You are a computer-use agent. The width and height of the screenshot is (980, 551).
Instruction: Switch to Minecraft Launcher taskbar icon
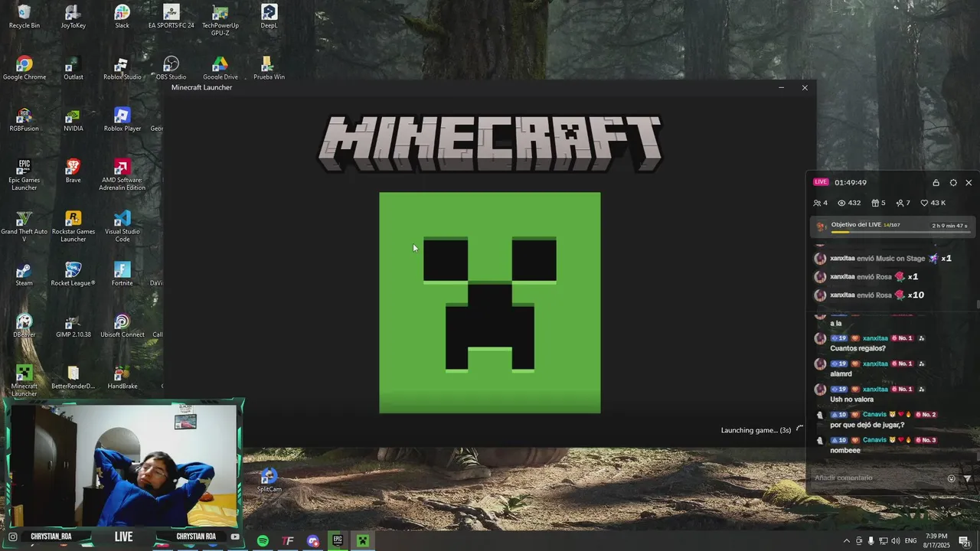[363, 540]
